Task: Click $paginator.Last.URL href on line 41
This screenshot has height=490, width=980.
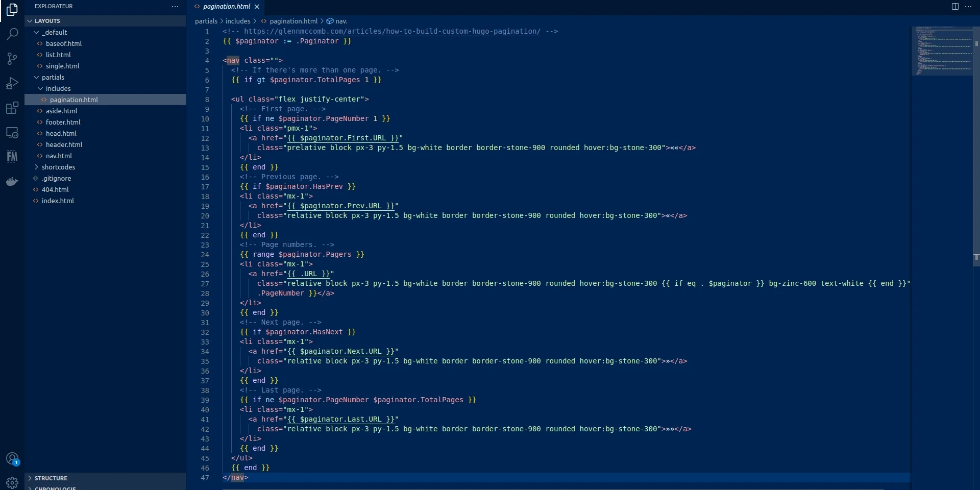Action: (x=340, y=419)
